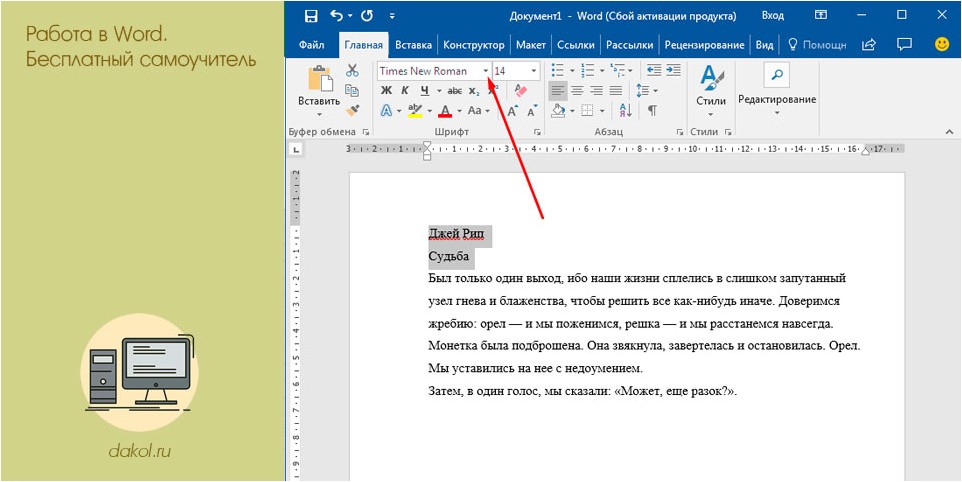Switch to the Вставка tab
962x482 pixels.
pyautogui.click(x=414, y=45)
